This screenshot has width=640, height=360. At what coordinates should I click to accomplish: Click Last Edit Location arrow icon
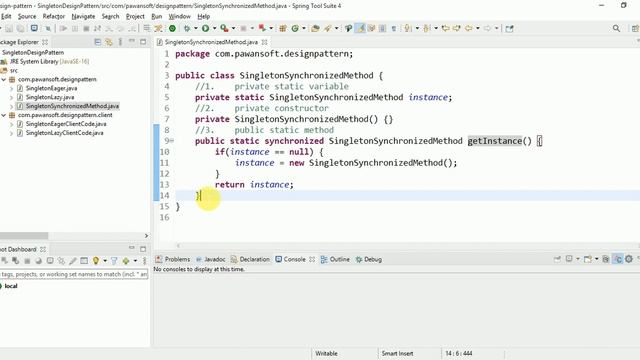(445, 28)
